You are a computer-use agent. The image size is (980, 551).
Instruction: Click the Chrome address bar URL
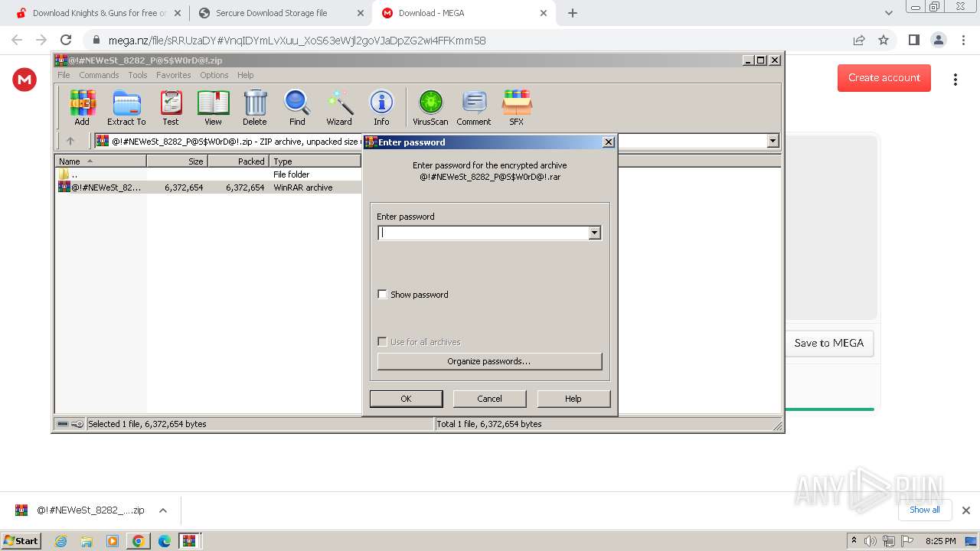pyautogui.click(x=297, y=41)
